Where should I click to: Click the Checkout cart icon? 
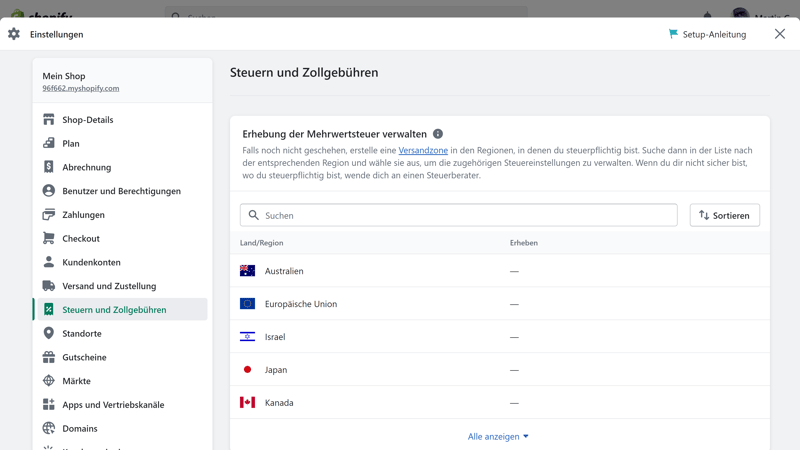(48, 239)
